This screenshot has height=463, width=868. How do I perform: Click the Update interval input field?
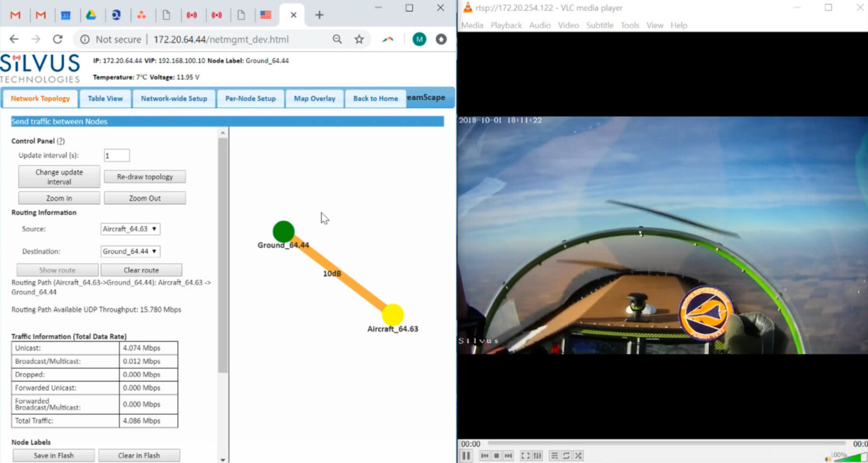117,156
